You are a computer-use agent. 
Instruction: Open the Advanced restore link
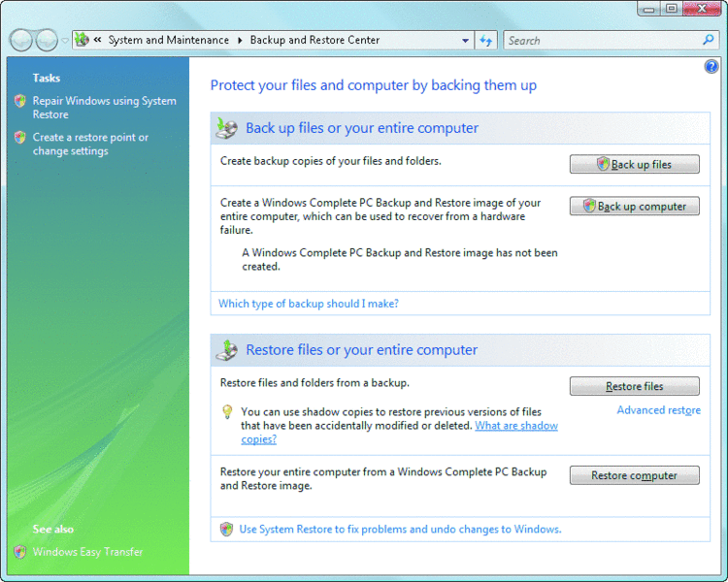[658, 410]
